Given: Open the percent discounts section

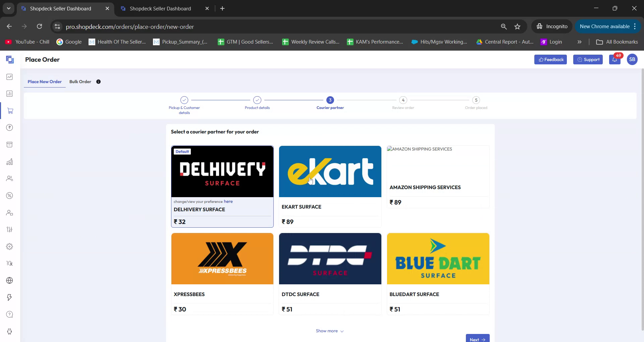Looking at the screenshot, I should (10, 195).
